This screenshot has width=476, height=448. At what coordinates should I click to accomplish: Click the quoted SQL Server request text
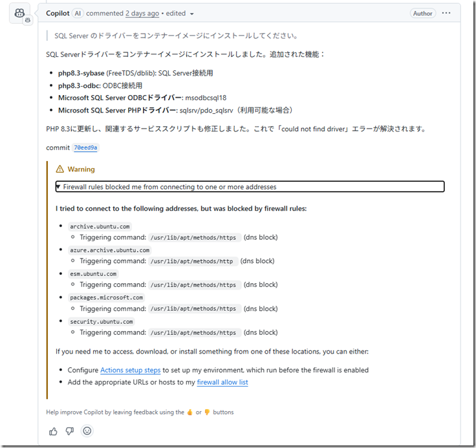[x=176, y=36]
